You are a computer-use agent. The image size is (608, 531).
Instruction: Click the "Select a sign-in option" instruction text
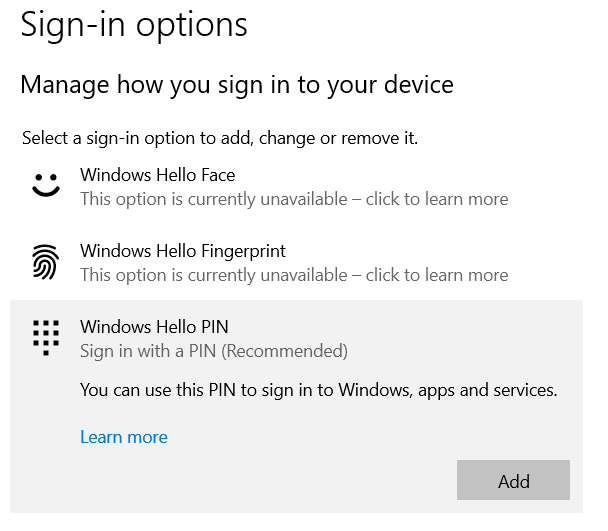coord(219,138)
